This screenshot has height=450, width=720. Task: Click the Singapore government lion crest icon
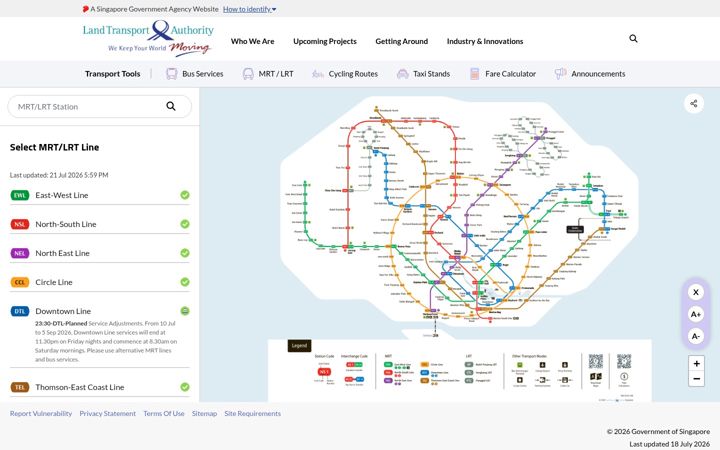pyautogui.click(x=85, y=9)
